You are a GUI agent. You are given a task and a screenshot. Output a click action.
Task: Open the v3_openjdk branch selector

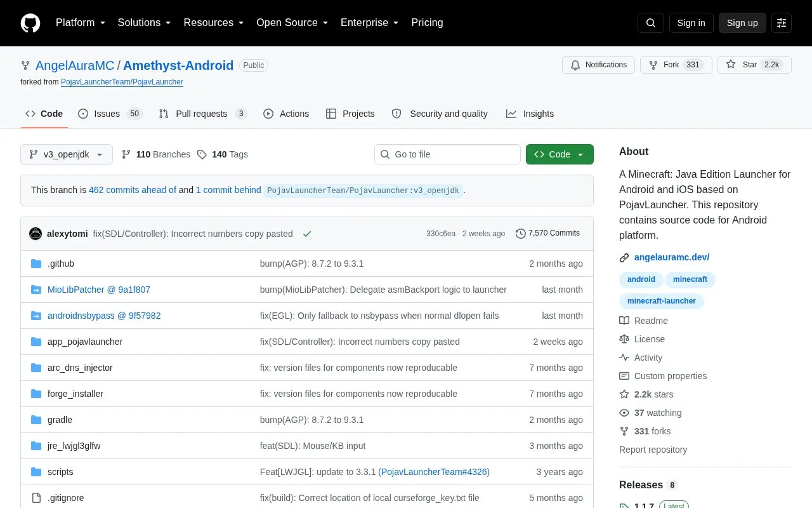(x=67, y=154)
